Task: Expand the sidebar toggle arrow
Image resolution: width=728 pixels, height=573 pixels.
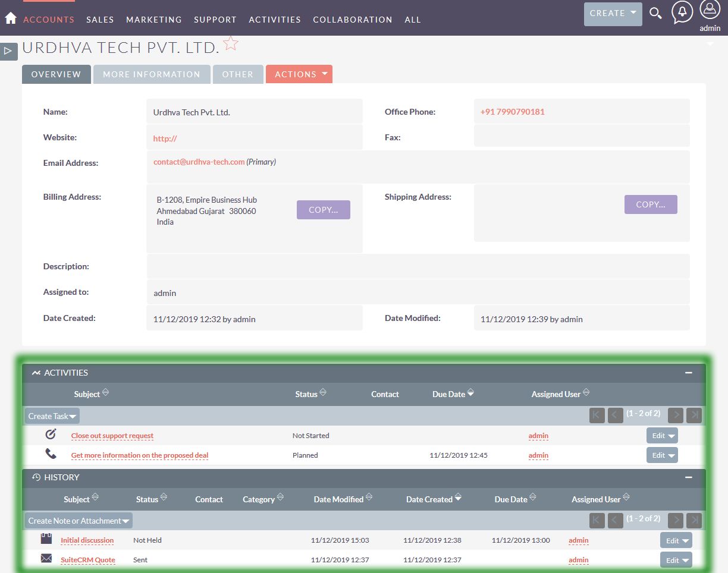Action: (8, 51)
